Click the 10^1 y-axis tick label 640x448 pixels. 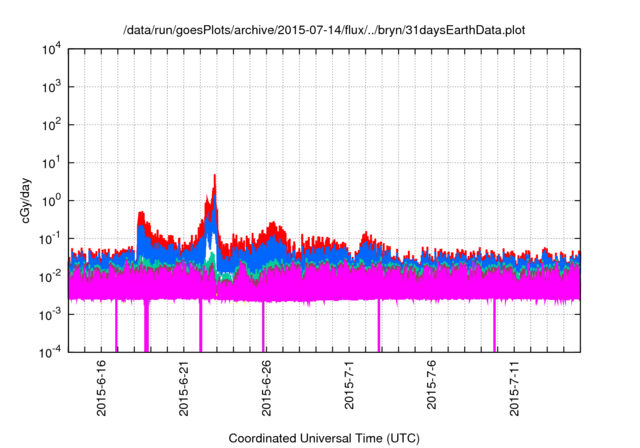click(52, 162)
